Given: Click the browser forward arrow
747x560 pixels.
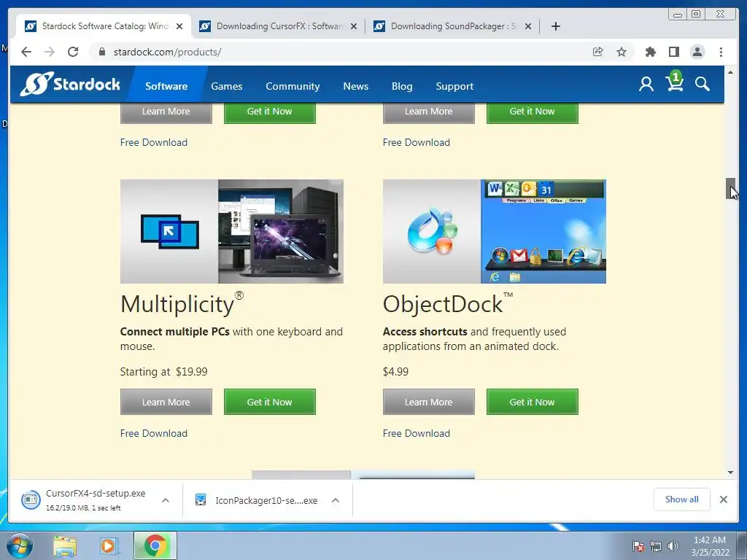Looking at the screenshot, I should click(50, 52).
